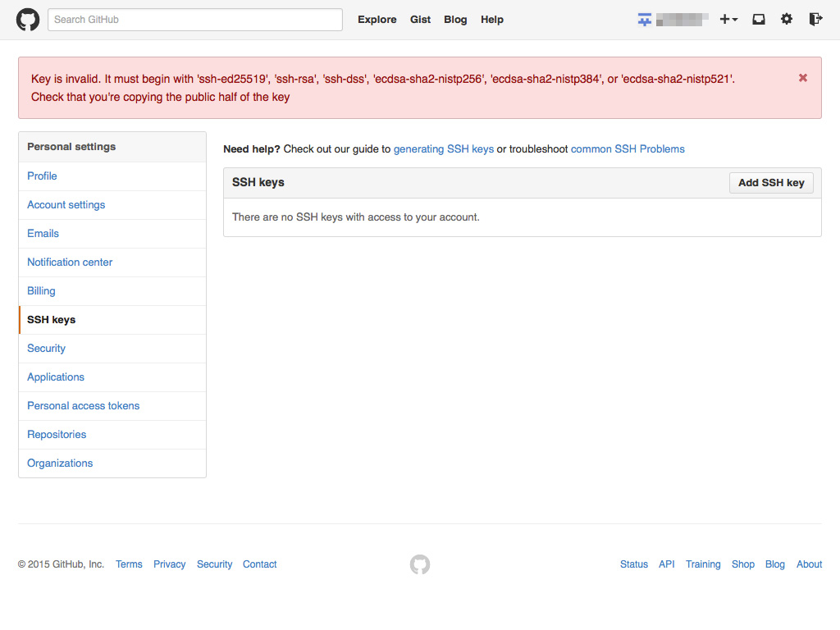This screenshot has width=840, height=630.
Task: Open the Status link in footer
Action: [634, 564]
